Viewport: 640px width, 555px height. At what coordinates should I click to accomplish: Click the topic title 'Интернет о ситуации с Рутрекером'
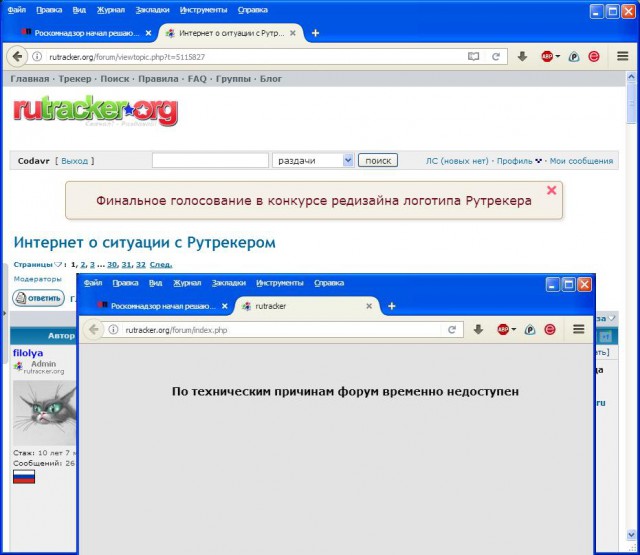coord(144,242)
